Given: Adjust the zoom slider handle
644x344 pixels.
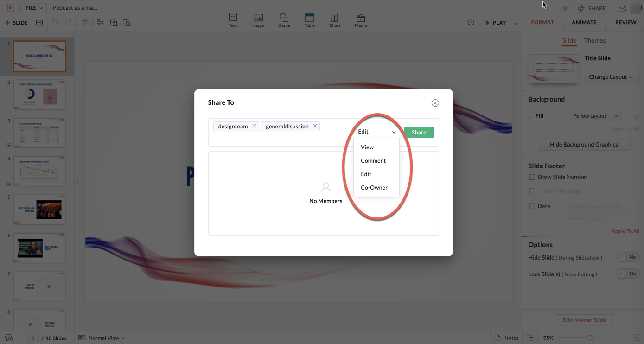Looking at the screenshot, I should click(x=589, y=338).
